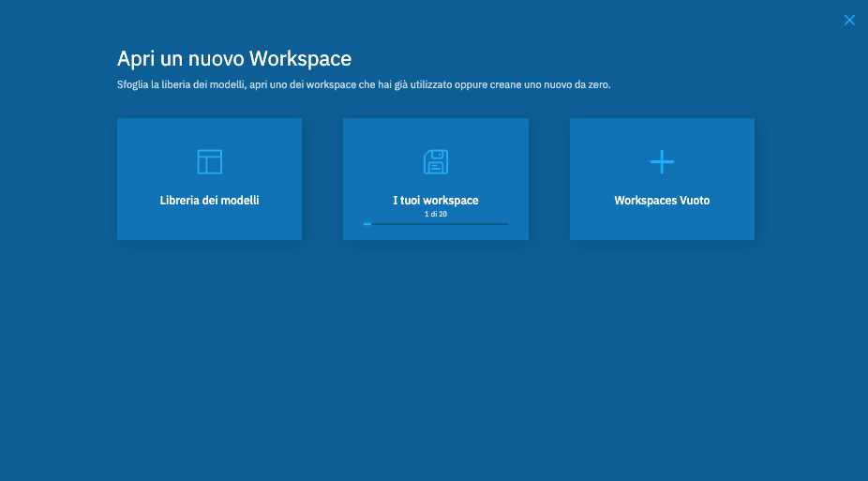
Task: Click the unfilled end of the progress bar
Action: (503, 224)
